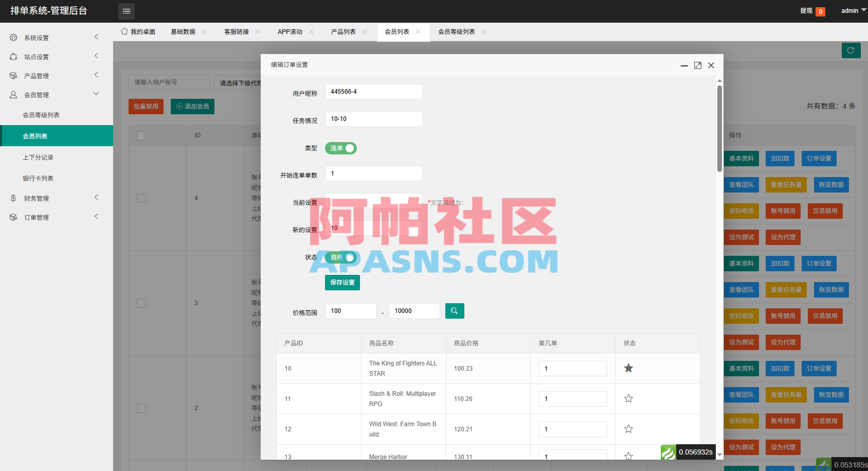Collapse 会员管理 sidebar menu
The image size is (868, 471).
tap(57, 95)
